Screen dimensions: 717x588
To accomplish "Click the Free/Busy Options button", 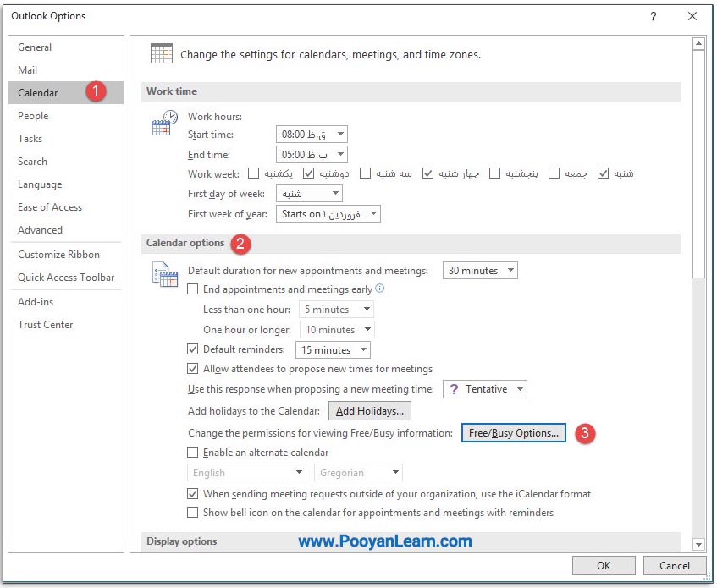I will click(514, 432).
